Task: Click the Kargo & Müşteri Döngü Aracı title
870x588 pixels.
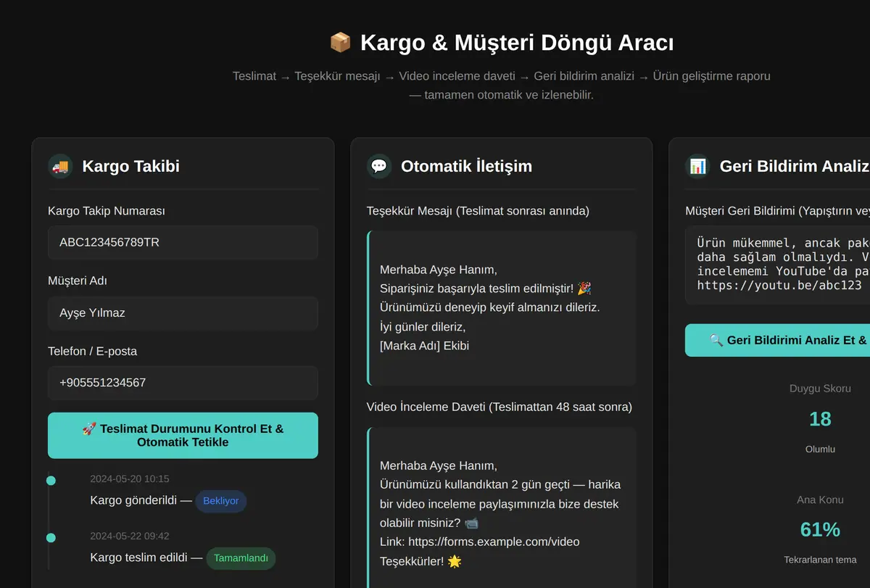Action: pos(517,43)
